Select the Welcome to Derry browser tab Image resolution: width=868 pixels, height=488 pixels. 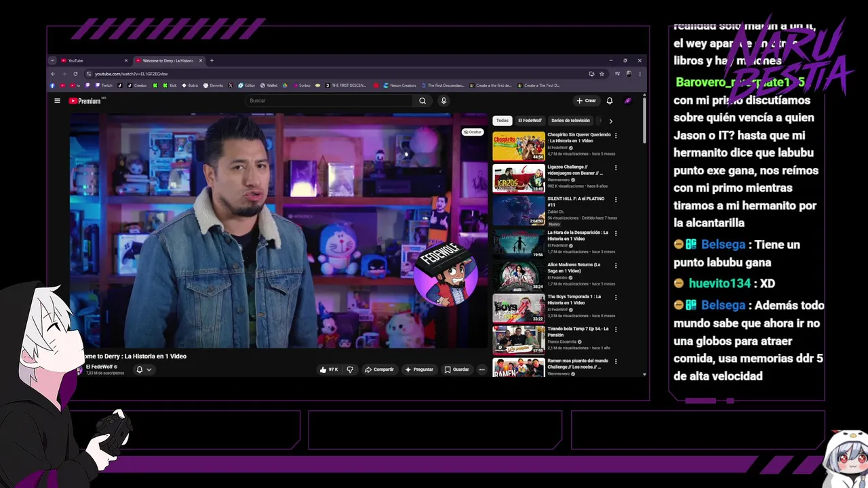[x=168, y=60]
